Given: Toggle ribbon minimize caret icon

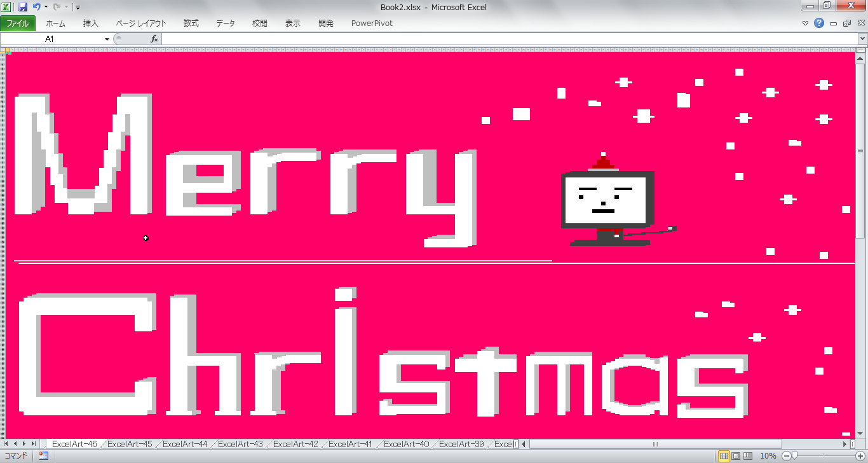Looking at the screenshot, I should tap(806, 24).
